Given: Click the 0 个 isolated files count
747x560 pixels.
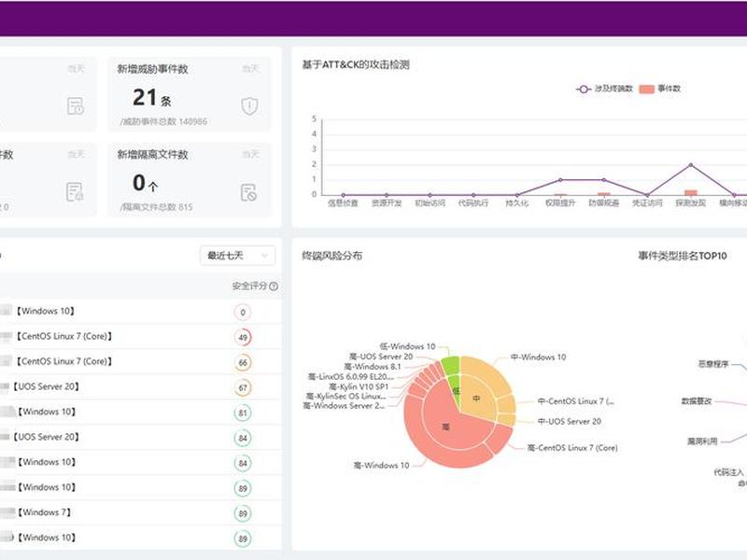Looking at the screenshot, I should coord(145,183).
